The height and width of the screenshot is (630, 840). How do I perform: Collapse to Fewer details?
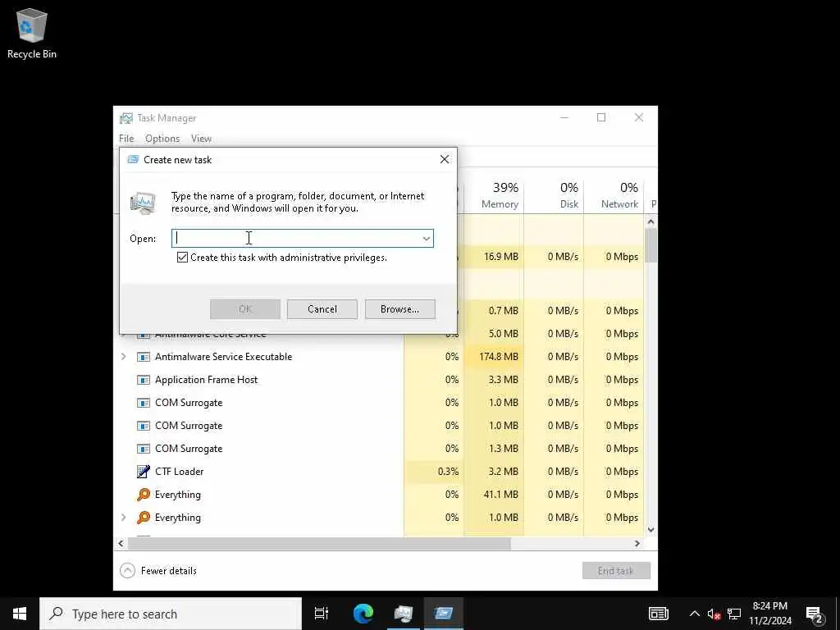point(158,571)
